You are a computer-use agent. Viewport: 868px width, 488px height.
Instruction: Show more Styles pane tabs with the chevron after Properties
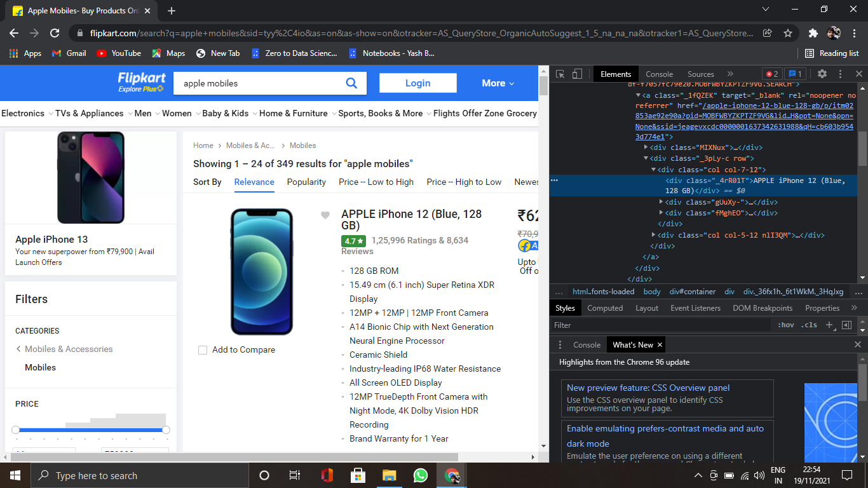pyautogui.click(x=853, y=308)
